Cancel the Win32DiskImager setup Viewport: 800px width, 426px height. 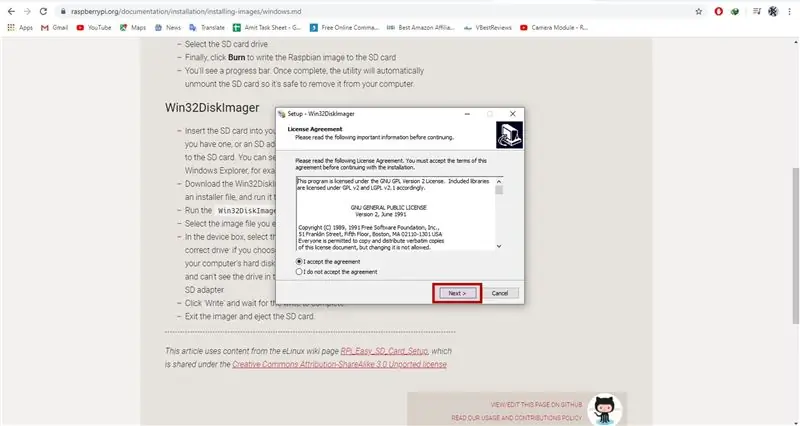pyautogui.click(x=500, y=293)
